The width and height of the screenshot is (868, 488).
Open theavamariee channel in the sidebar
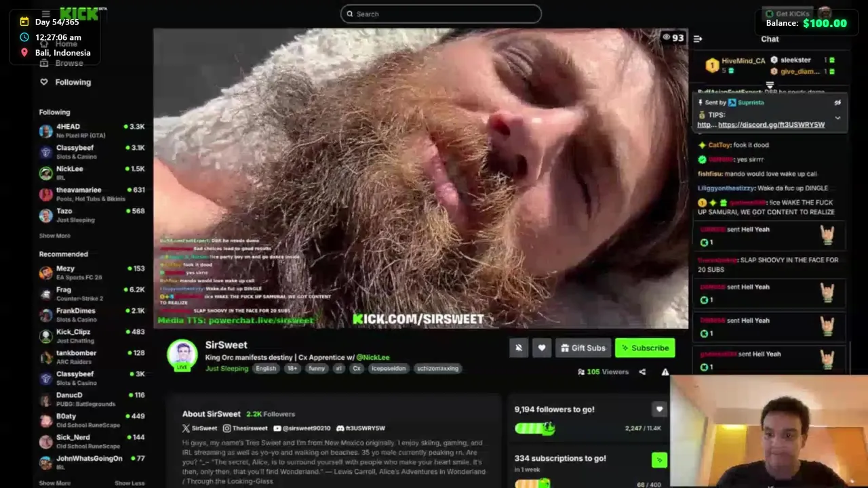[x=92, y=194]
